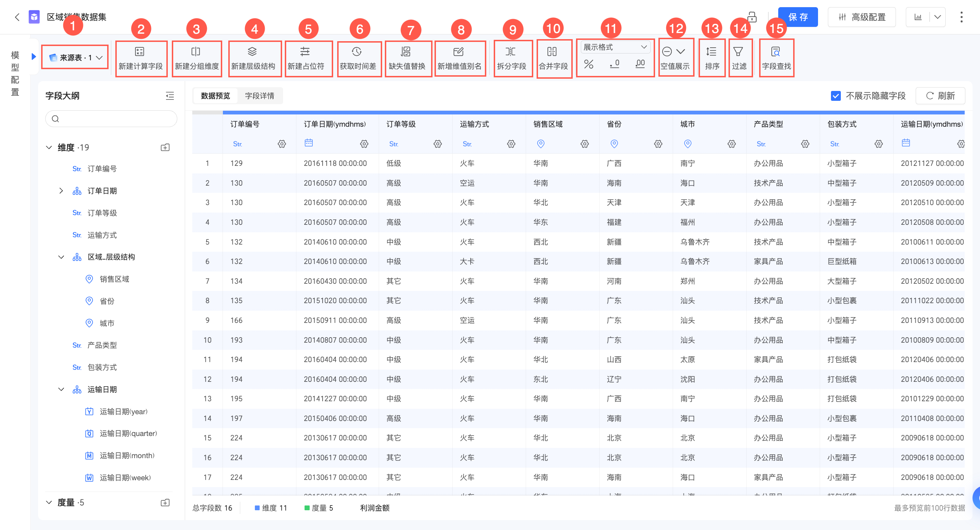Click the 新建层级结构 layers icon
Image resolution: width=980 pixels, height=530 pixels.
coord(252,52)
